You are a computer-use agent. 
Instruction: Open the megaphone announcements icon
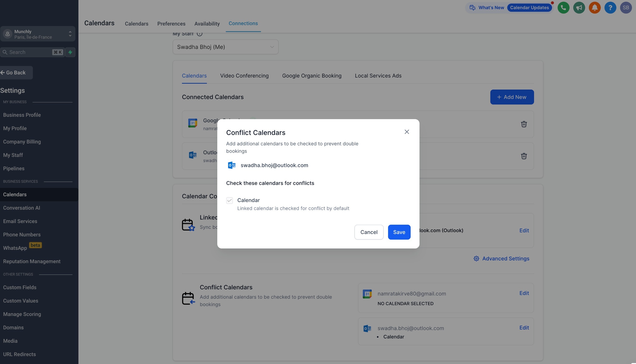pyautogui.click(x=579, y=8)
